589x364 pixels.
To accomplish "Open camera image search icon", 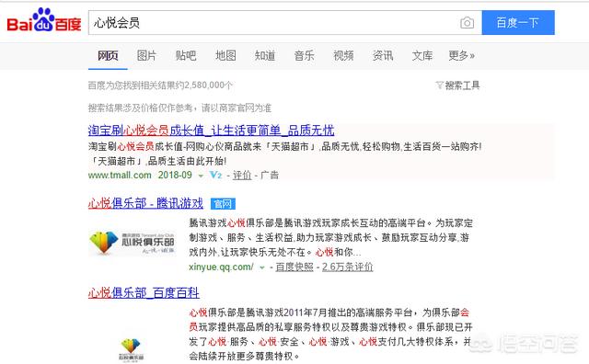I will [467, 23].
